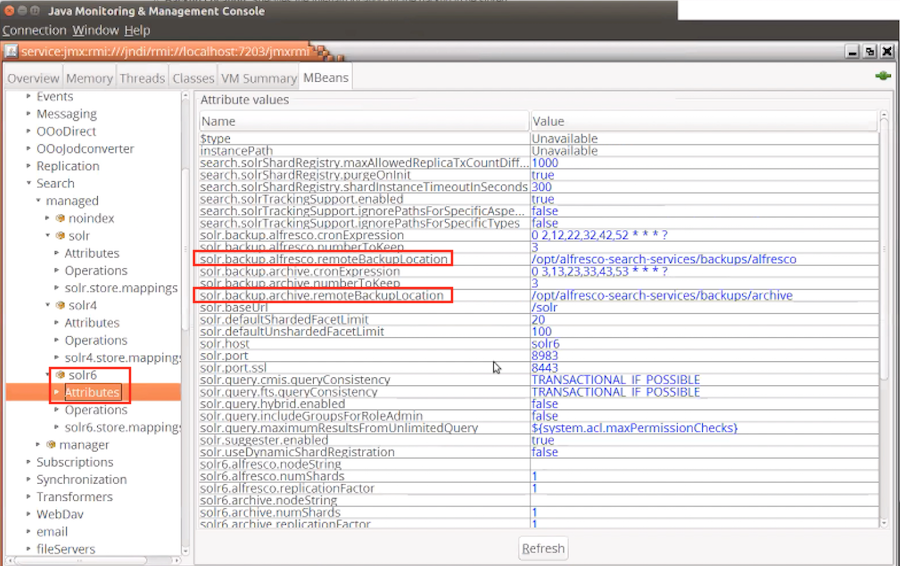This screenshot has width=900, height=566.
Task: Open the Connection menu
Action: pyautogui.click(x=34, y=31)
